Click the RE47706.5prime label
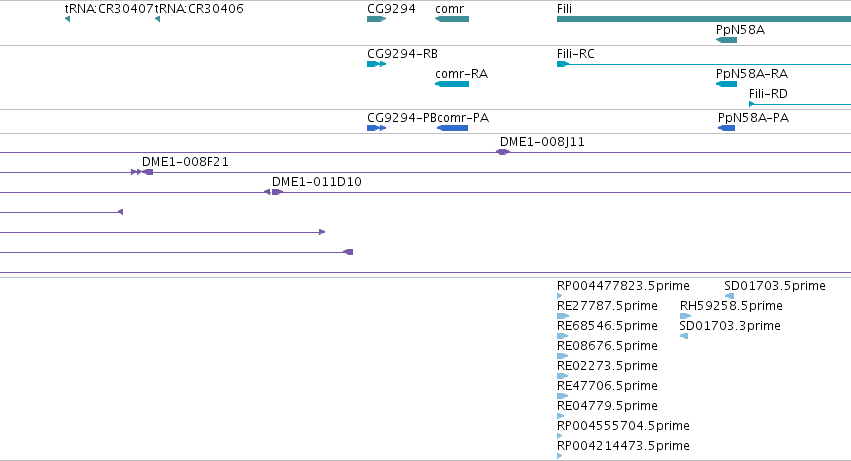 point(607,386)
